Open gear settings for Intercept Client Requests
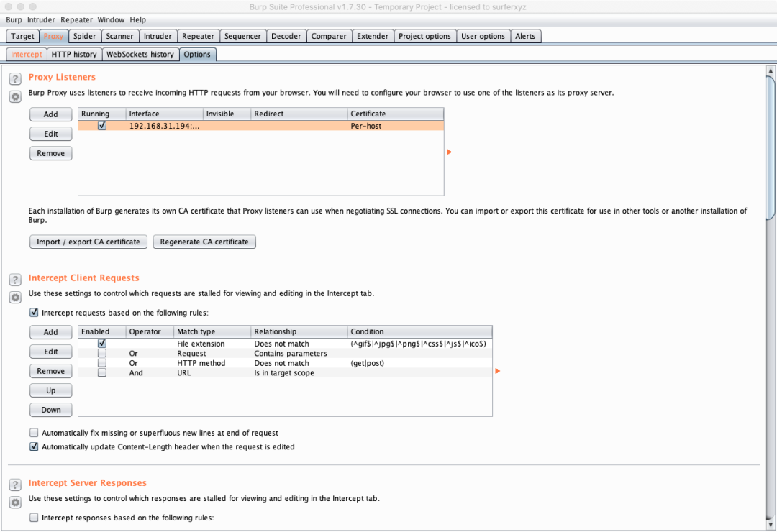The height and width of the screenshot is (532, 777). tap(14, 297)
